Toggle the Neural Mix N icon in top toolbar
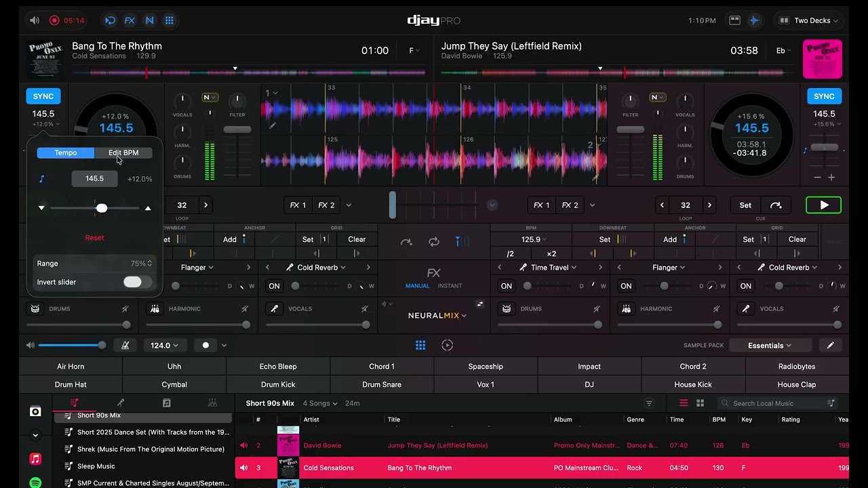The height and width of the screenshot is (488, 868). click(x=149, y=20)
